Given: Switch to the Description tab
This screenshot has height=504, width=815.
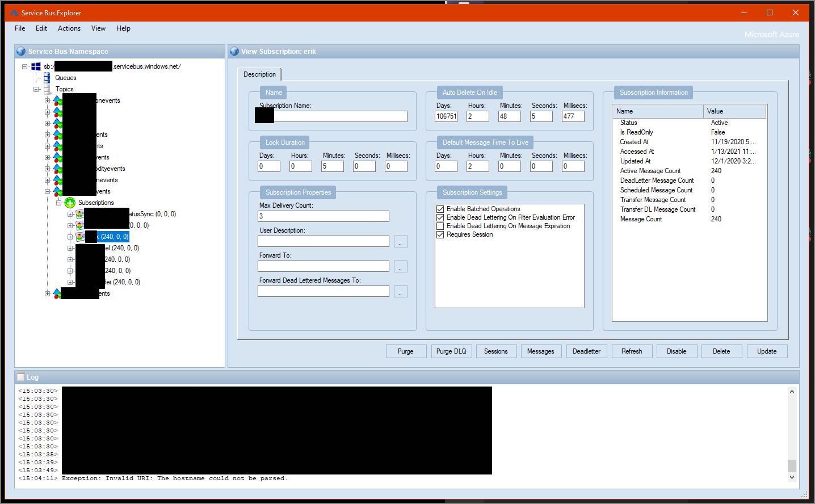Looking at the screenshot, I should [259, 74].
